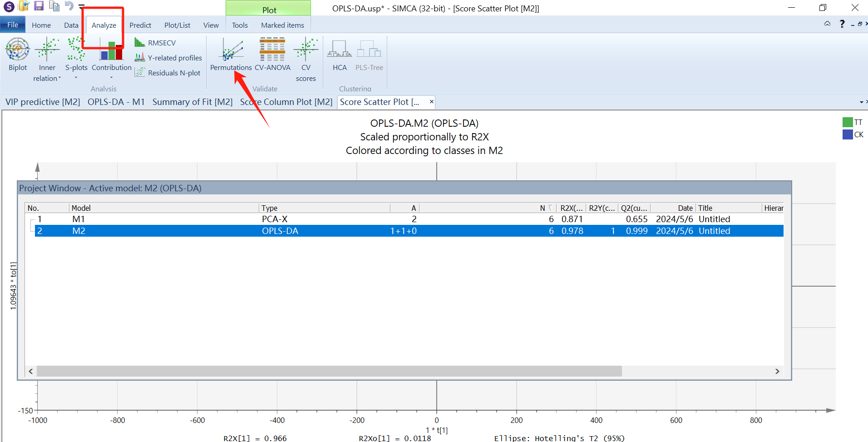
Task: Open Y-related profiles
Action: coord(168,58)
